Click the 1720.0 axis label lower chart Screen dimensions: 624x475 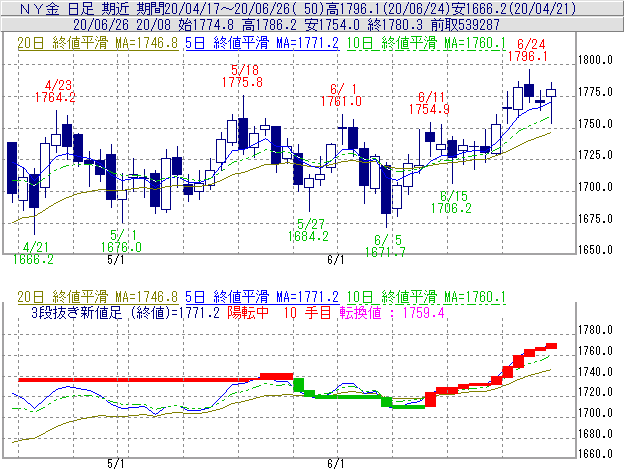pos(595,392)
